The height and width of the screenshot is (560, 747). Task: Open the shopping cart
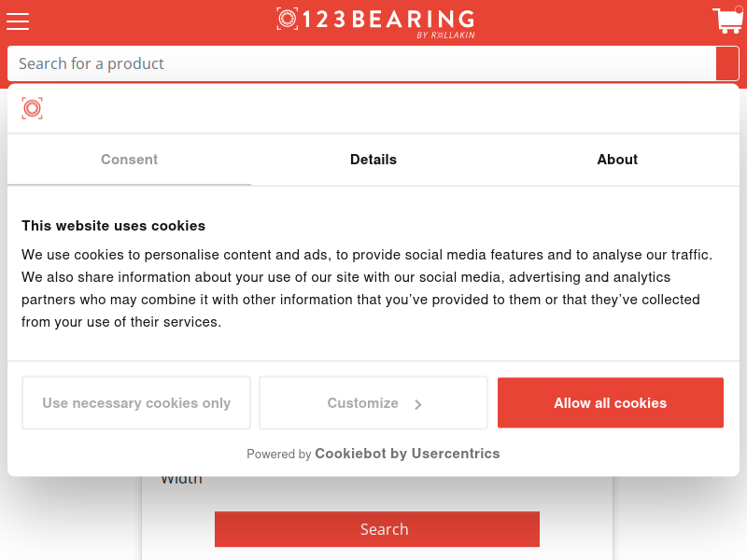pyautogui.click(x=727, y=21)
